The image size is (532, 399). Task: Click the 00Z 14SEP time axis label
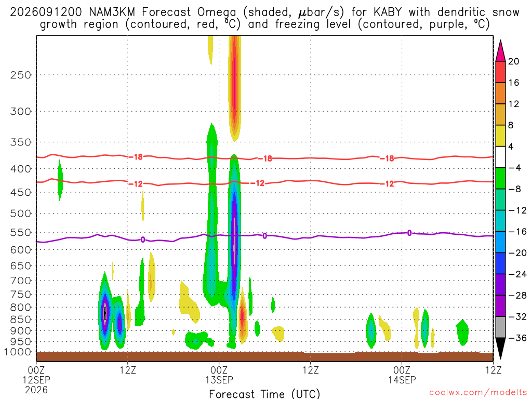[402, 375]
